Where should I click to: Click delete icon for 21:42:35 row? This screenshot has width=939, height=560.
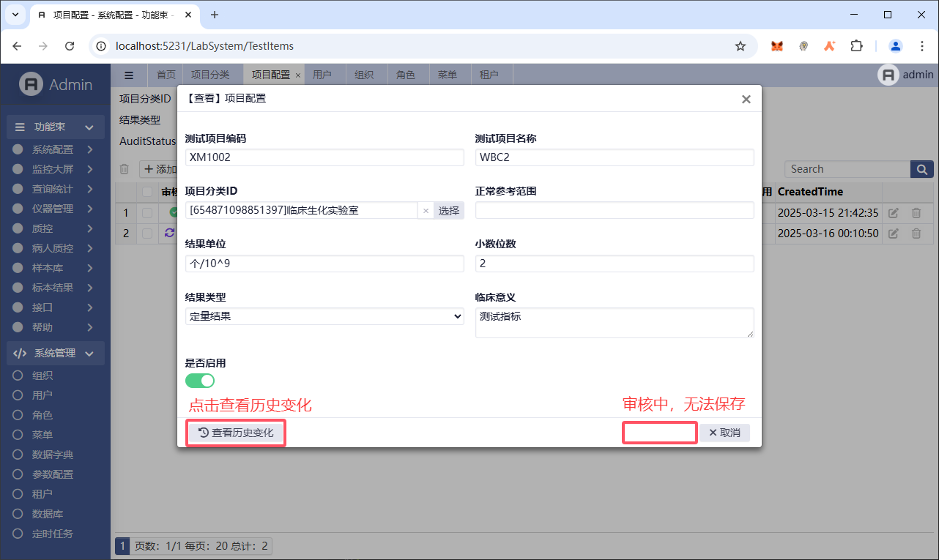pos(916,213)
